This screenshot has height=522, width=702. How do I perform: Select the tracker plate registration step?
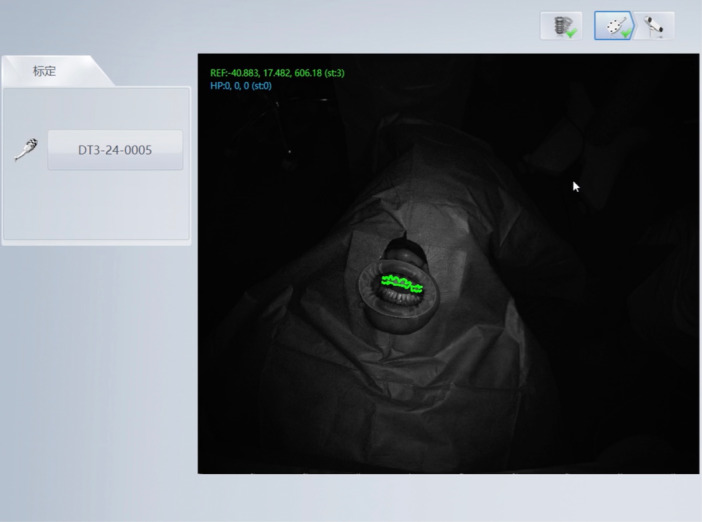click(x=614, y=26)
